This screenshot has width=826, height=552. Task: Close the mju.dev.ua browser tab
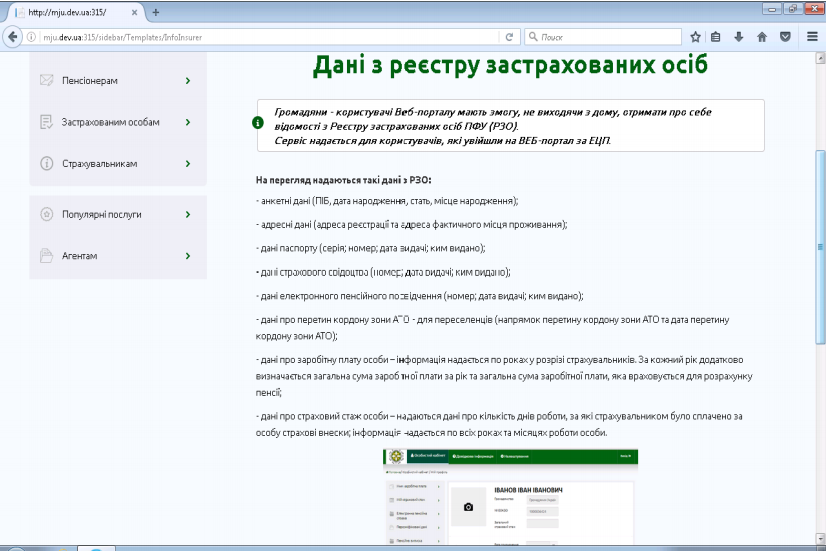point(134,12)
